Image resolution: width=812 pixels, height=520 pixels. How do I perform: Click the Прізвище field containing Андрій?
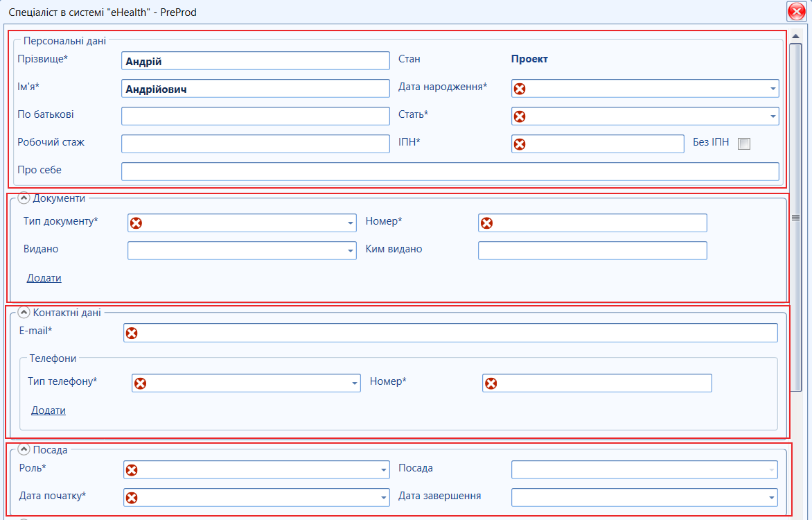255,60
